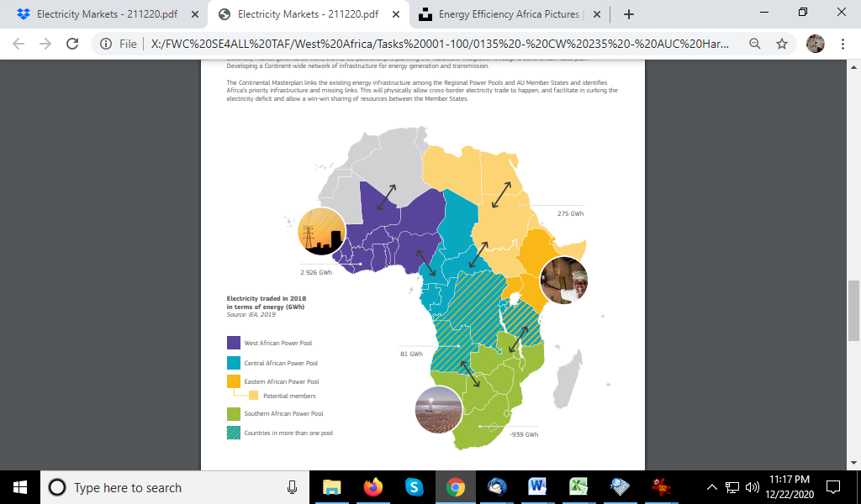
Task: Click the 'West African Power Pool' legend label
Action: [277, 343]
